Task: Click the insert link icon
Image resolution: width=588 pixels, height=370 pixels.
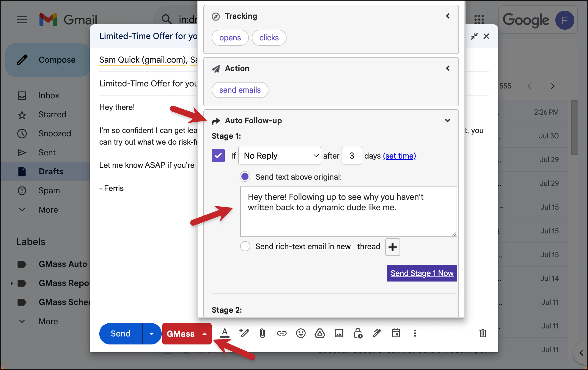Action: pos(282,333)
